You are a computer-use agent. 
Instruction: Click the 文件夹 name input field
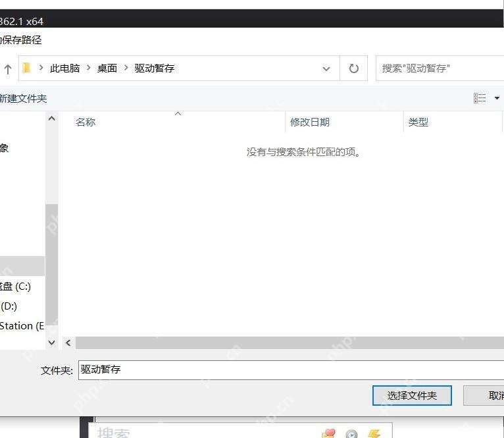pyautogui.click(x=291, y=370)
